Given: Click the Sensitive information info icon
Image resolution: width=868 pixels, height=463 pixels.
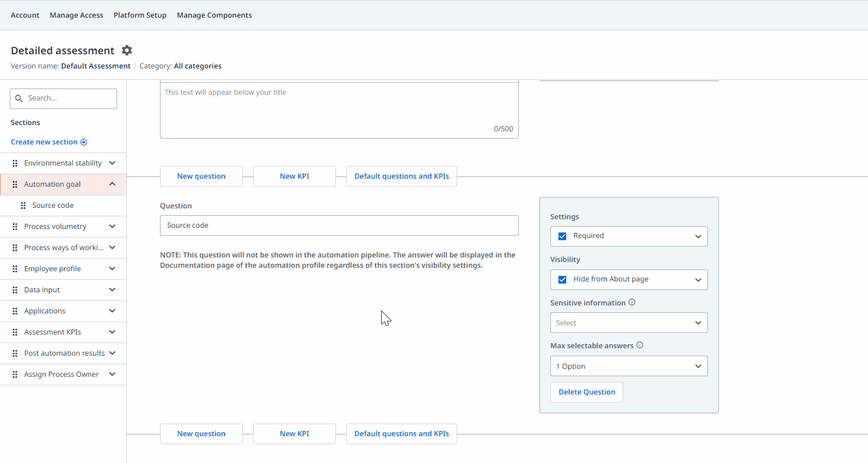Looking at the screenshot, I should click(x=632, y=303).
